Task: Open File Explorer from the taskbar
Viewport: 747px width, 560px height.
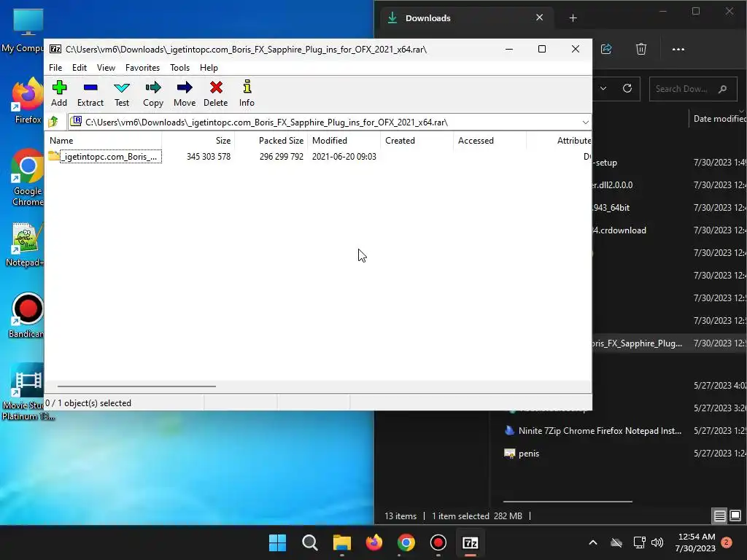Action: click(x=341, y=542)
